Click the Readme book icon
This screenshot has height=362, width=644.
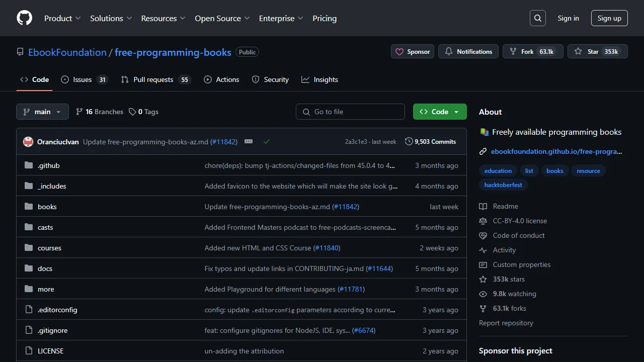(x=483, y=206)
